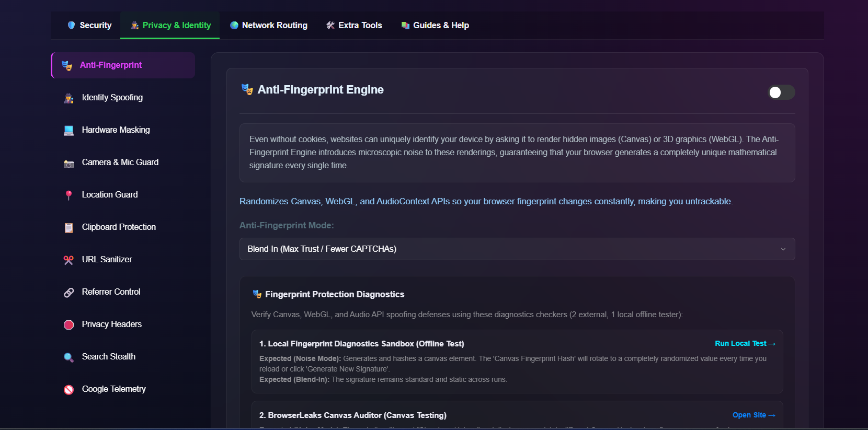Click the magnifier icon beside Search Stealth
Image resolution: width=868 pixels, height=430 pixels.
(68, 357)
